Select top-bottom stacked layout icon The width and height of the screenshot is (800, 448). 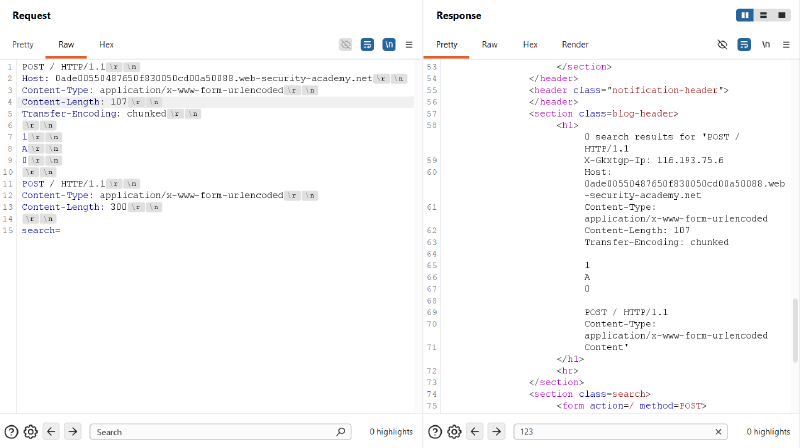coord(763,15)
